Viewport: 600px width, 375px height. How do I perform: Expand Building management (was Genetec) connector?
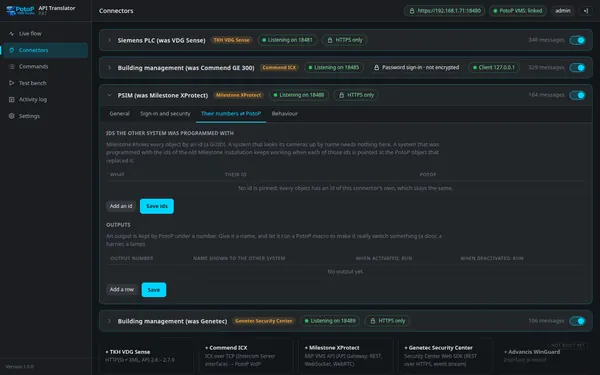click(x=109, y=321)
